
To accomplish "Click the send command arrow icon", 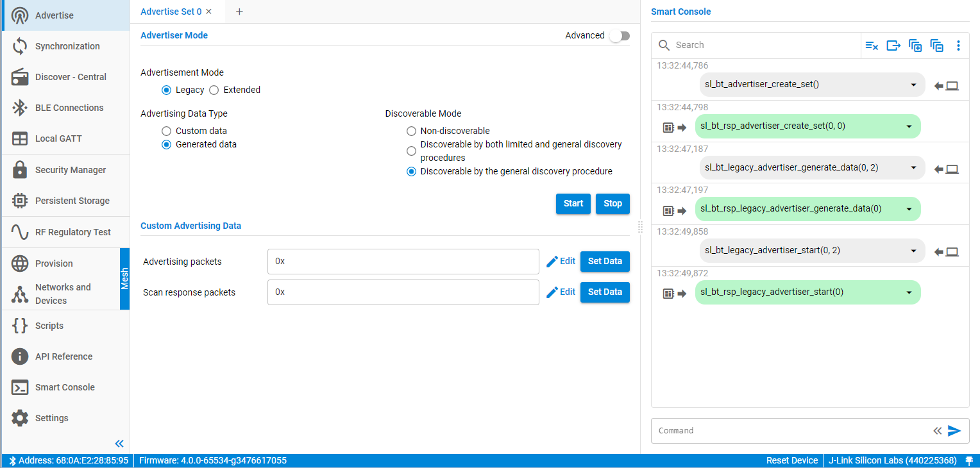I will 954,431.
